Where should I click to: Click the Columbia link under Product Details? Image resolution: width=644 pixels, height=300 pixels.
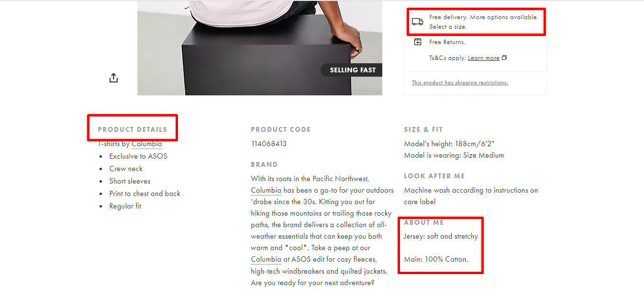[x=147, y=144]
